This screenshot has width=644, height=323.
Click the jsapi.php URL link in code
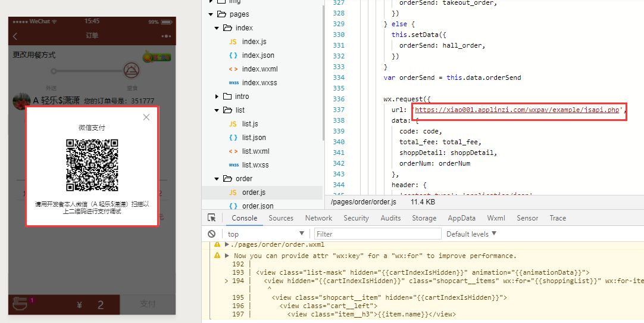coord(517,110)
